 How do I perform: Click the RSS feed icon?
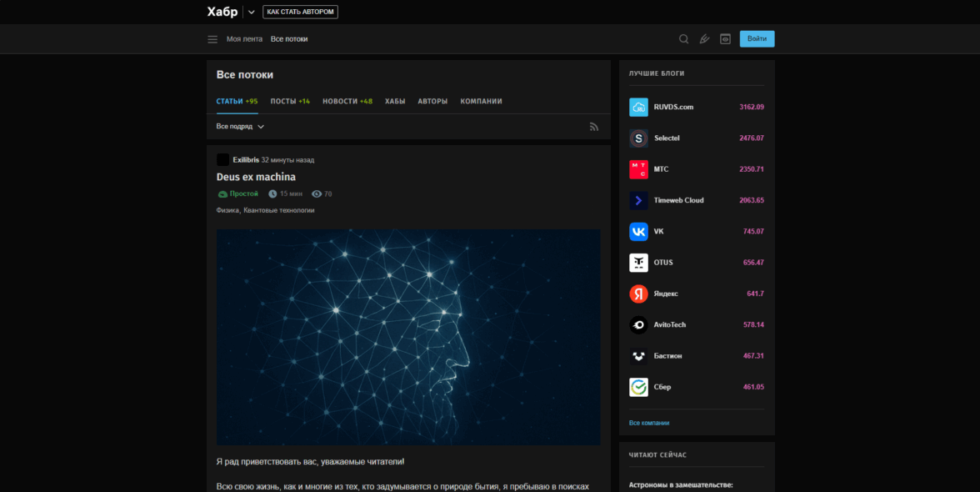coord(594,127)
